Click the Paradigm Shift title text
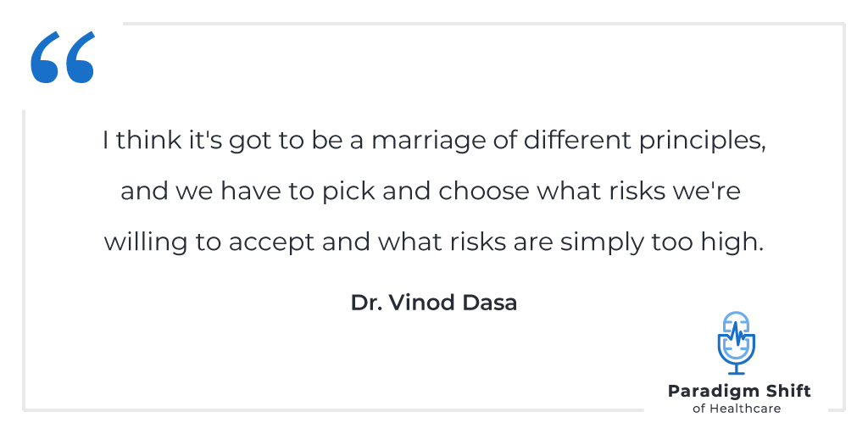The width and height of the screenshot is (868, 434). [x=739, y=392]
